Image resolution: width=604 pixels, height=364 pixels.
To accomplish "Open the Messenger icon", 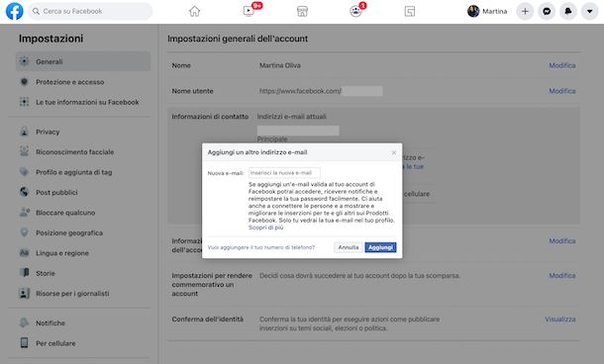I will pos(547,11).
